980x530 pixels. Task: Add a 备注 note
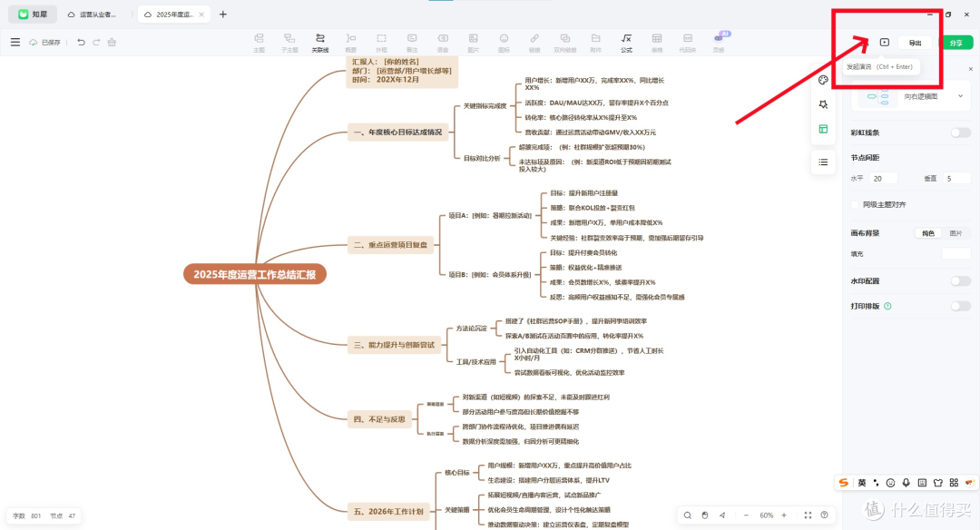(x=412, y=43)
